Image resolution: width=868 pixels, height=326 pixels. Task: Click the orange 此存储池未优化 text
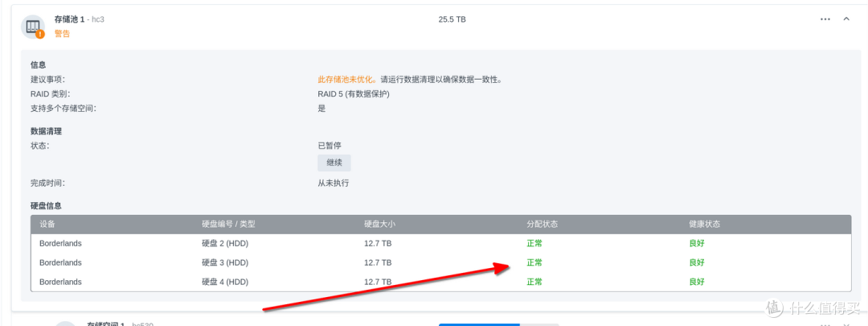[347, 80]
